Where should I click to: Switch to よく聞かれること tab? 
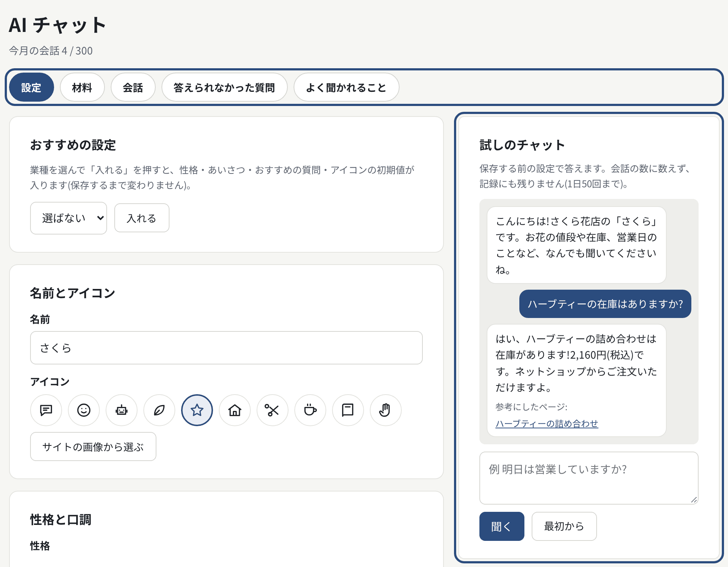pos(347,87)
